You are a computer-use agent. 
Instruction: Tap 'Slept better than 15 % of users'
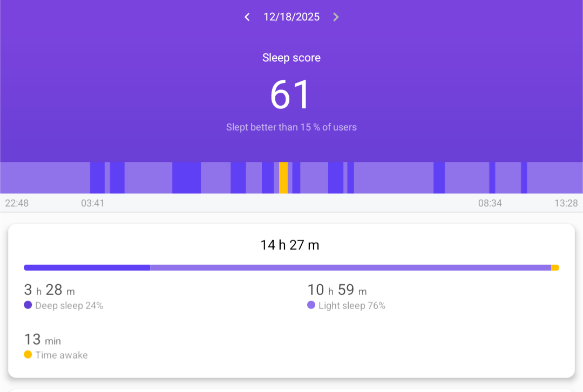click(x=291, y=127)
